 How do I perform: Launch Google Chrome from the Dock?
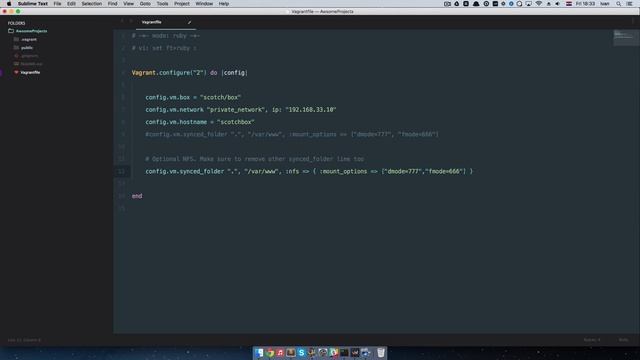point(270,353)
